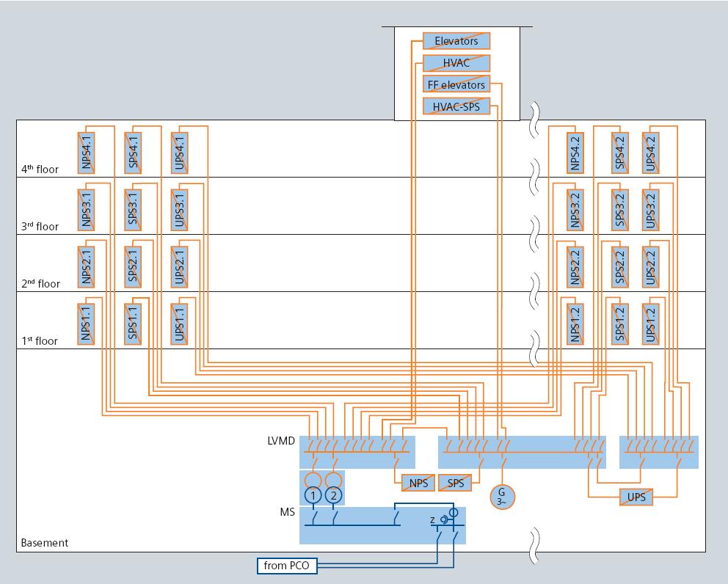Select the UPS block in the basement
This screenshot has width=728, height=584.
pos(636,496)
